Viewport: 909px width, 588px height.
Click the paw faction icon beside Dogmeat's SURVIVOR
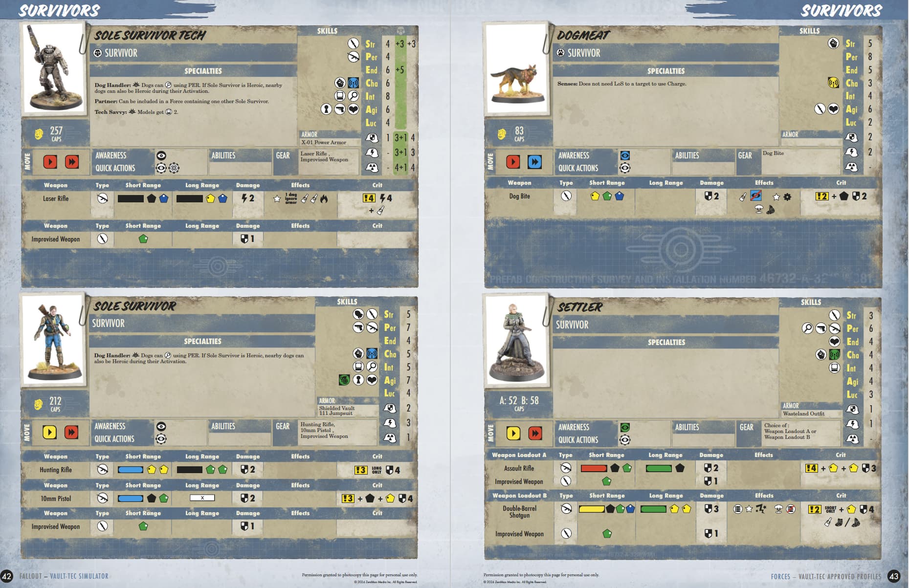pyautogui.click(x=560, y=53)
